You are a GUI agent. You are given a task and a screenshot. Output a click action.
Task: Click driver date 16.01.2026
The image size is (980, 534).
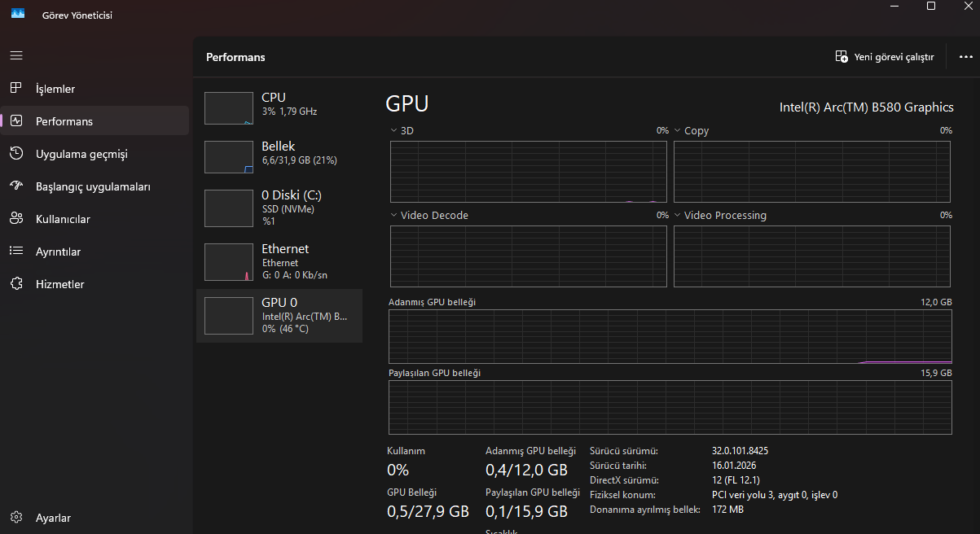pyautogui.click(x=735, y=466)
